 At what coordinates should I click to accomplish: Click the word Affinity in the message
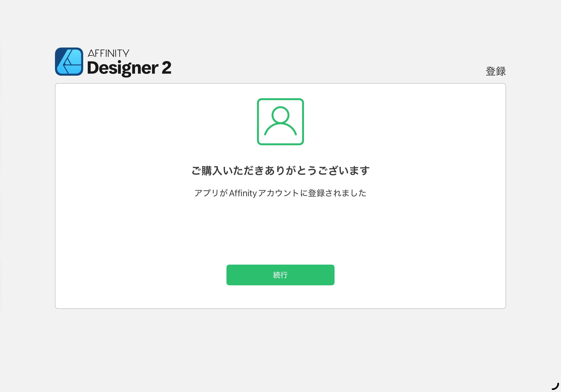[243, 193]
